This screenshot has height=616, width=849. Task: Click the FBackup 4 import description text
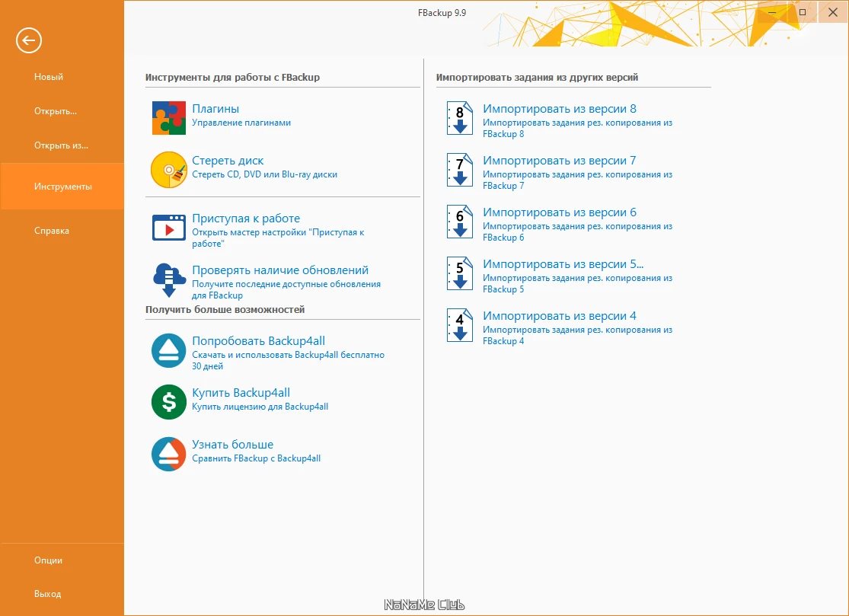[x=578, y=336]
